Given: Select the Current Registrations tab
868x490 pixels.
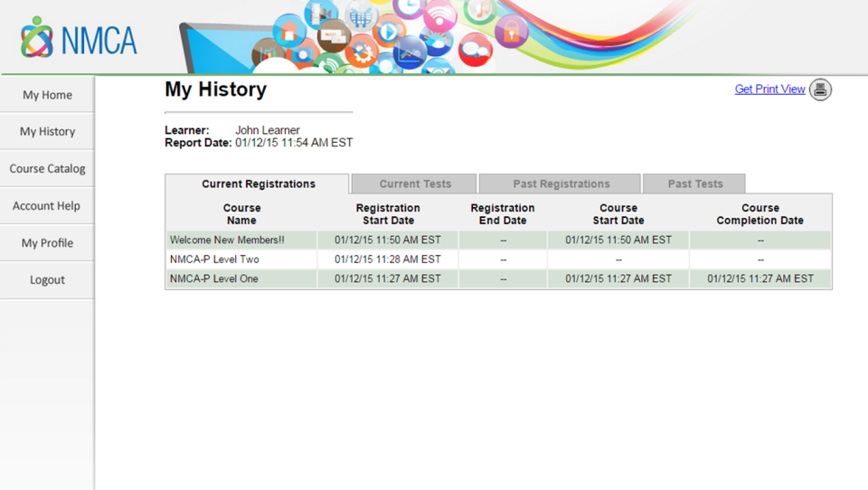Looking at the screenshot, I should tap(258, 184).
